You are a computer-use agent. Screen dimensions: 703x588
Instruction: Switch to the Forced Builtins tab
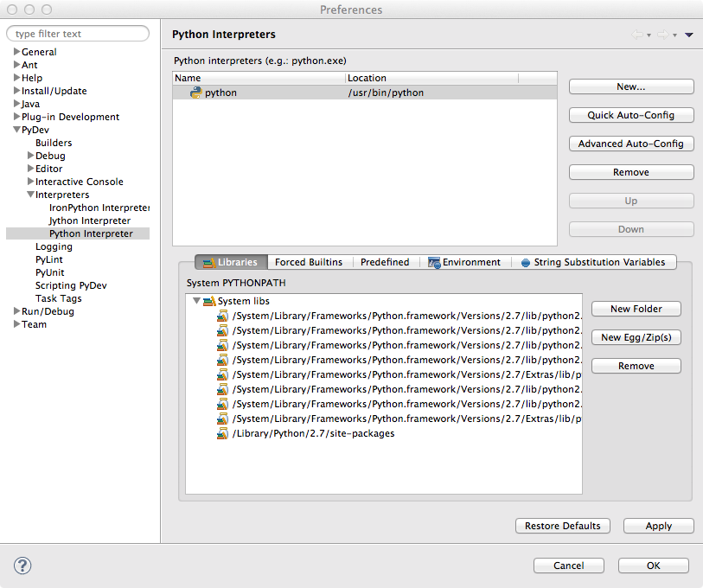coord(309,262)
